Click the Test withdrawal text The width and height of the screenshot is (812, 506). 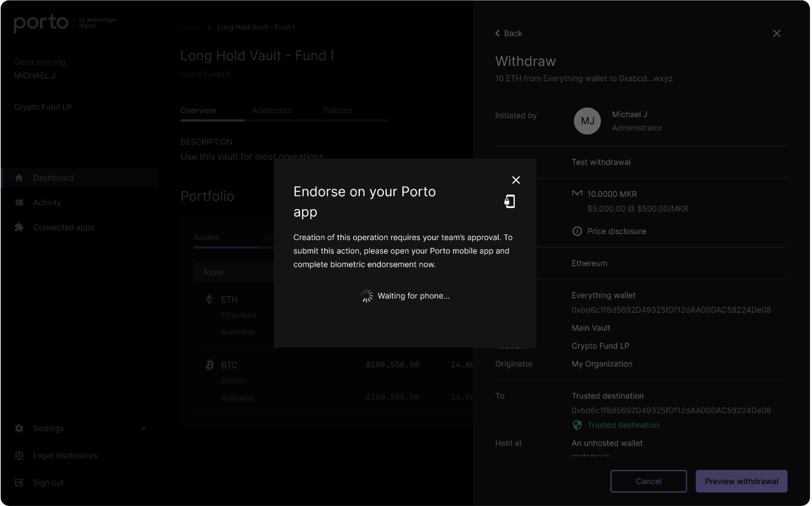[x=601, y=162]
